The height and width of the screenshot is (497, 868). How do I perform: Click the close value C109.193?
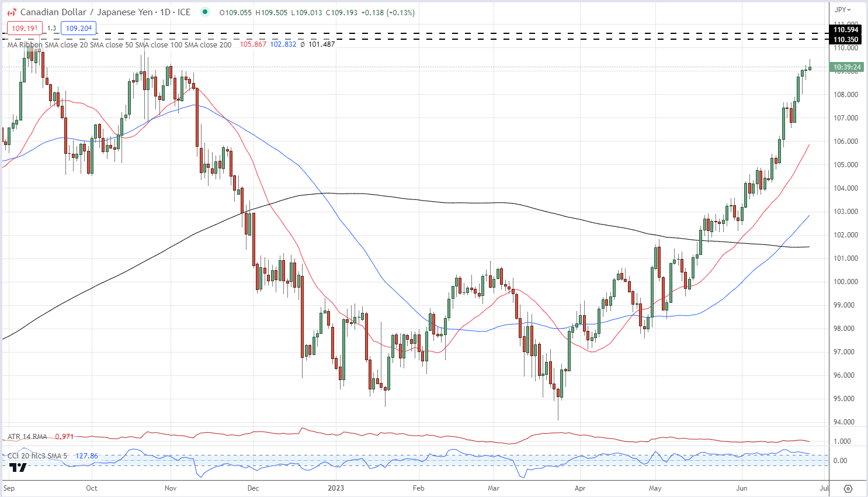342,12
